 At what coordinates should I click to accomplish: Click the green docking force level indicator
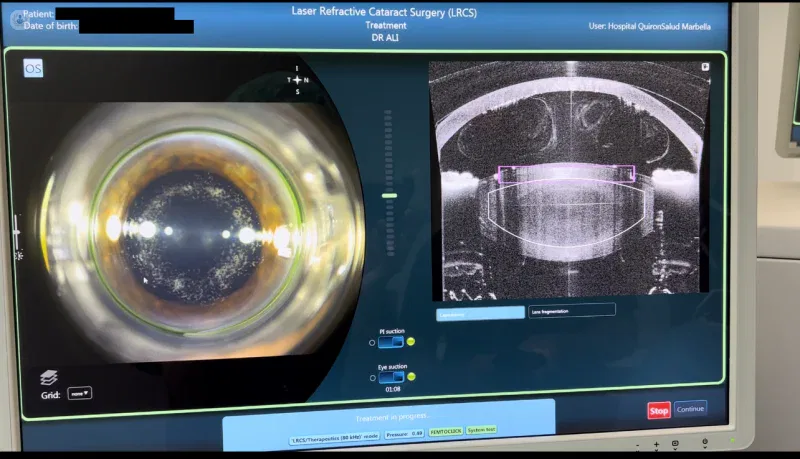[389, 195]
